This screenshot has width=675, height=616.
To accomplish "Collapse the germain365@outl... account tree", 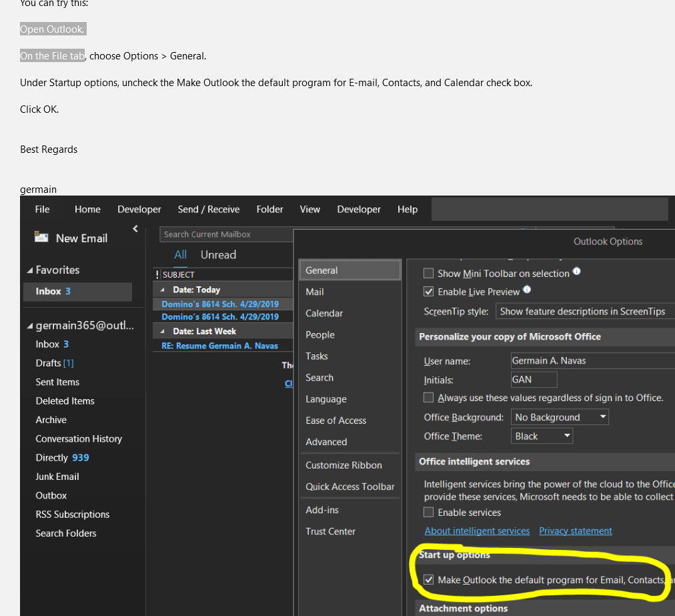I will tap(30, 326).
